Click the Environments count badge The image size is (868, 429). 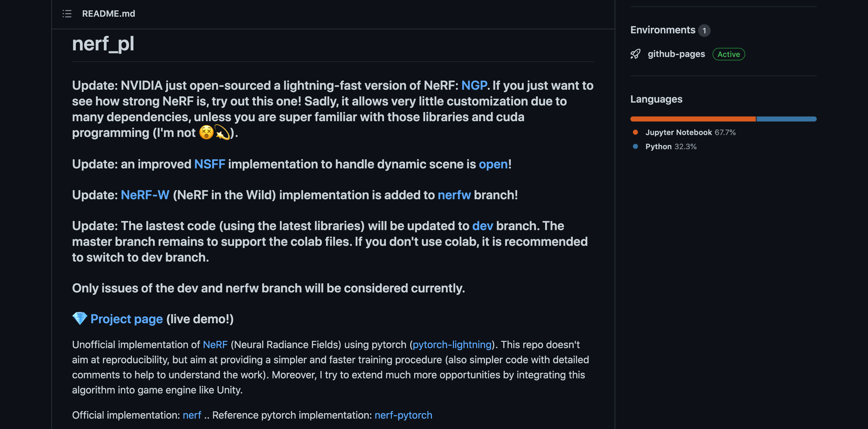tap(704, 30)
